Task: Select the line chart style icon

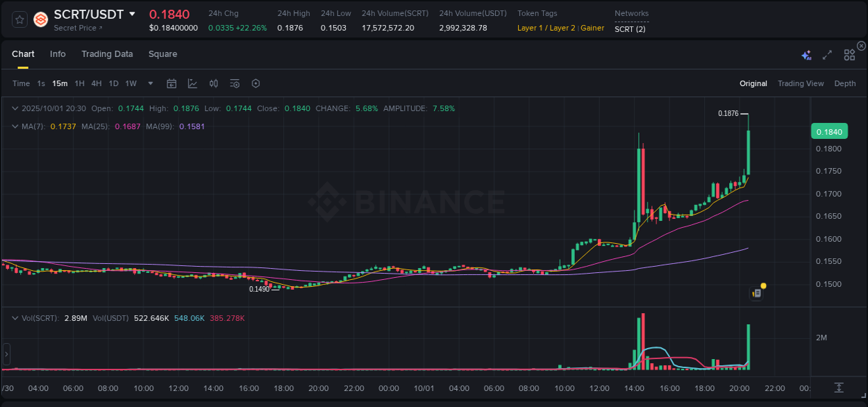Action: point(192,83)
